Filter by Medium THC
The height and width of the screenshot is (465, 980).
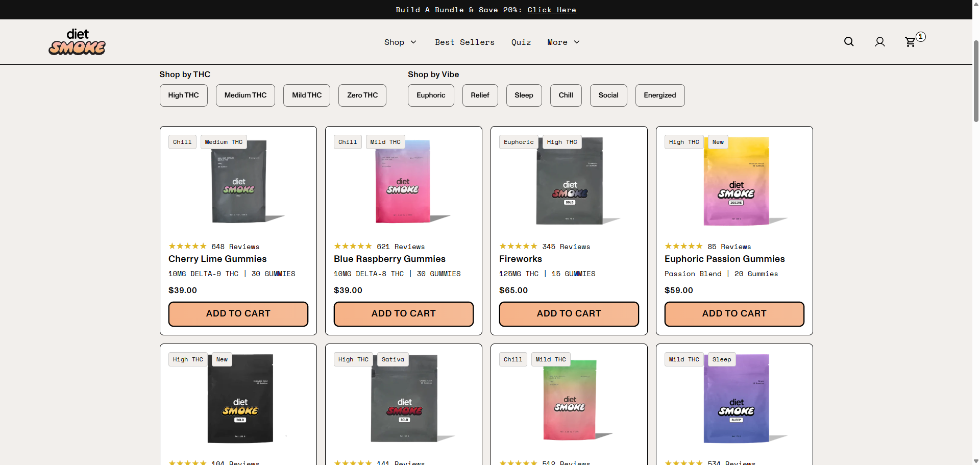[246, 95]
